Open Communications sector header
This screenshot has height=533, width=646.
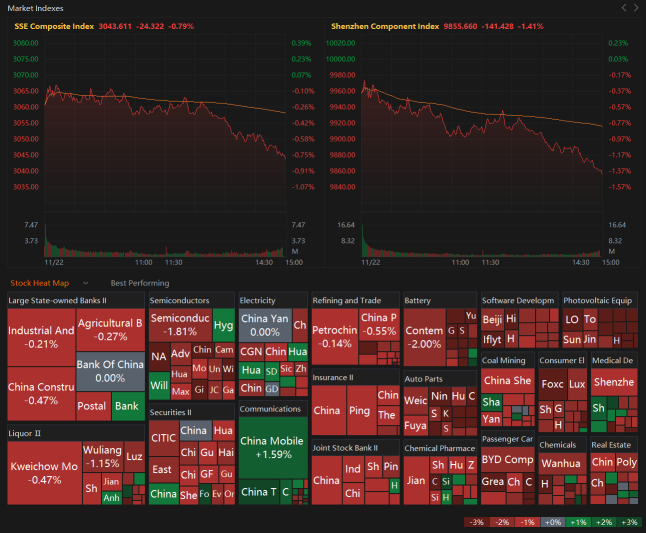(273, 409)
